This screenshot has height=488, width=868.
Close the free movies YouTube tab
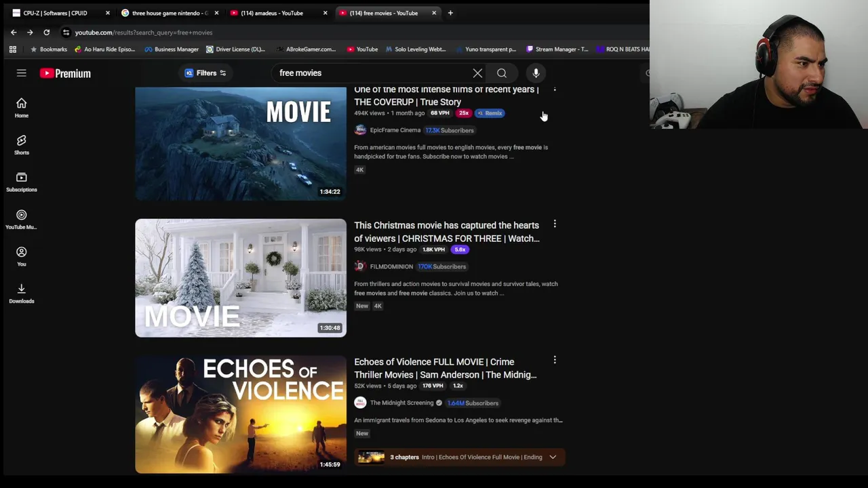tap(434, 13)
